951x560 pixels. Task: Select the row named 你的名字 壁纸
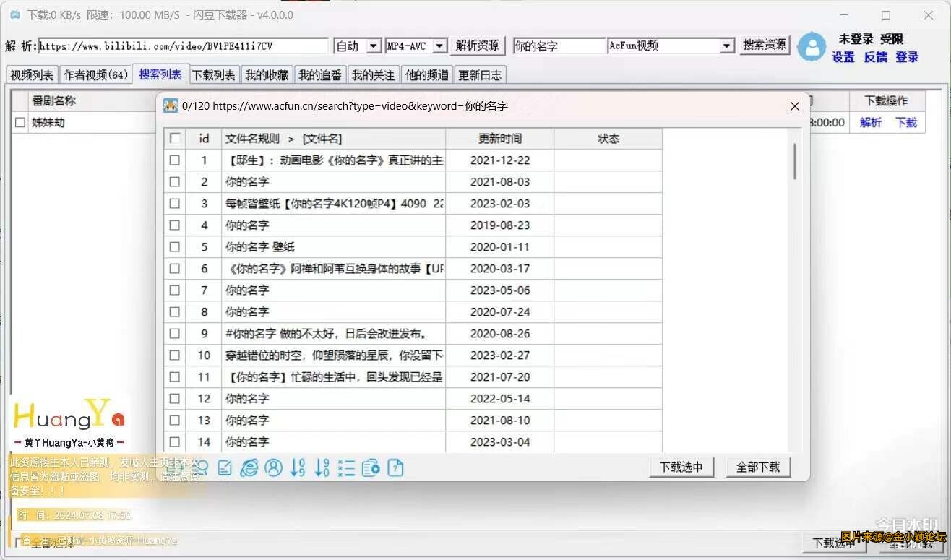413,247
